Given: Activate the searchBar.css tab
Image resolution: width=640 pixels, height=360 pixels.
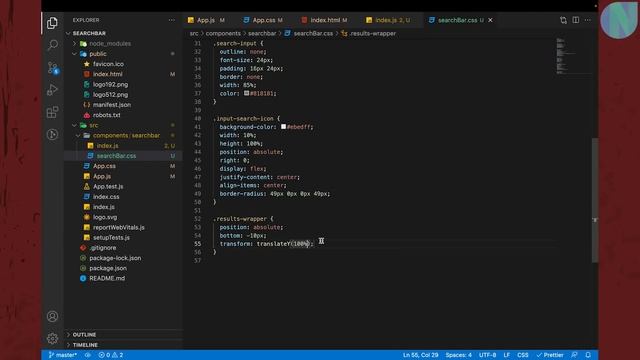Looking at the screenshot, I should pos(457,20).
